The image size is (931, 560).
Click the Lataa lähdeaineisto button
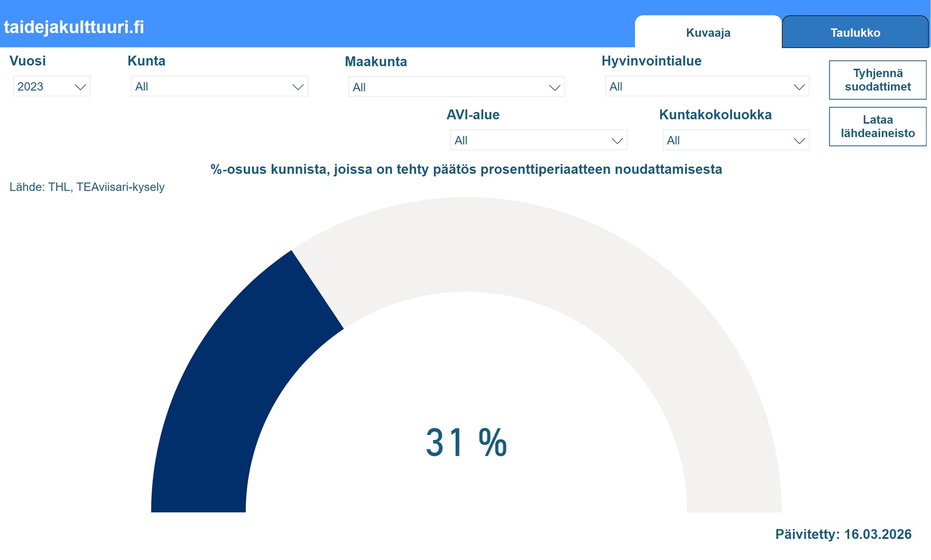tap(877, 126)
